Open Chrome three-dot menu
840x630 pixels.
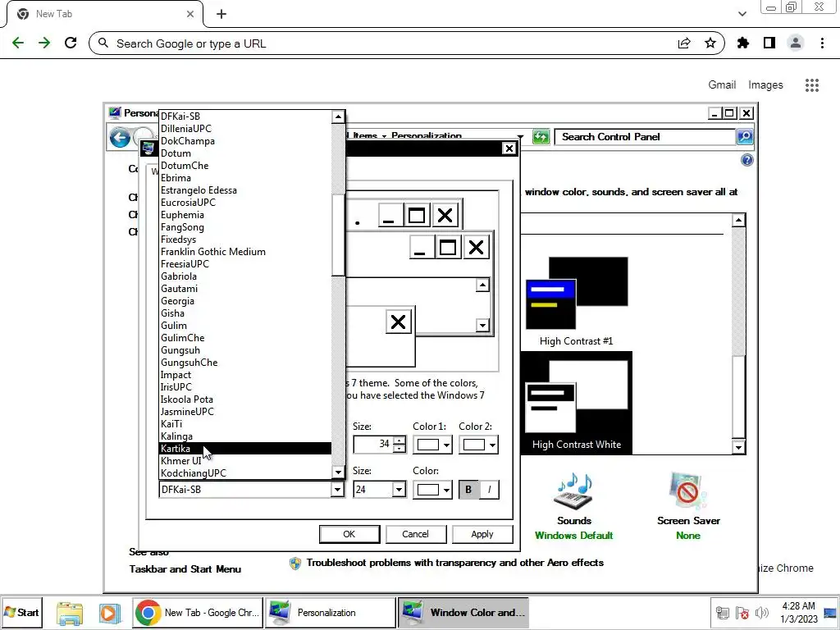pyautogui.click(x=822, y=43)
